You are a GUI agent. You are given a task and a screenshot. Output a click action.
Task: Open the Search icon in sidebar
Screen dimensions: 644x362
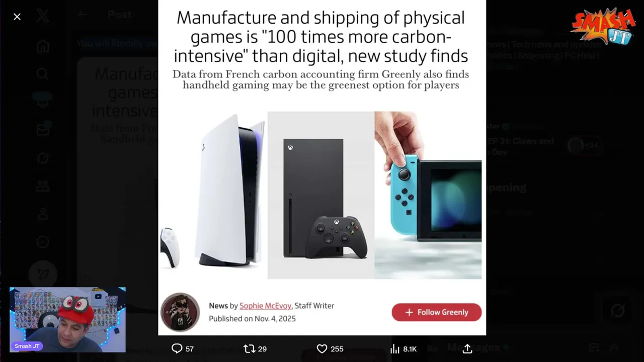point(43,74)
